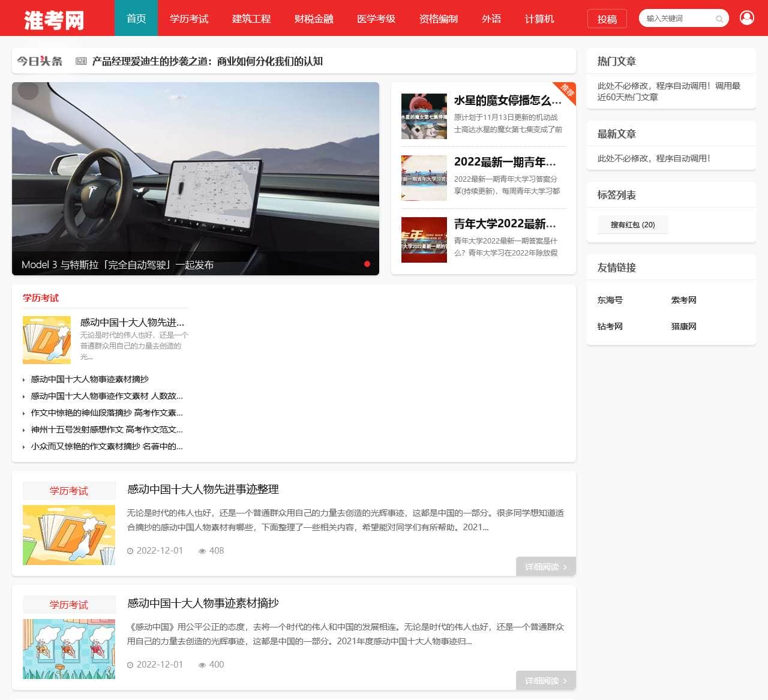Open the 建筑工程 navigation item
The width and height of the screenshot is (768, 700).
point(251,19)
